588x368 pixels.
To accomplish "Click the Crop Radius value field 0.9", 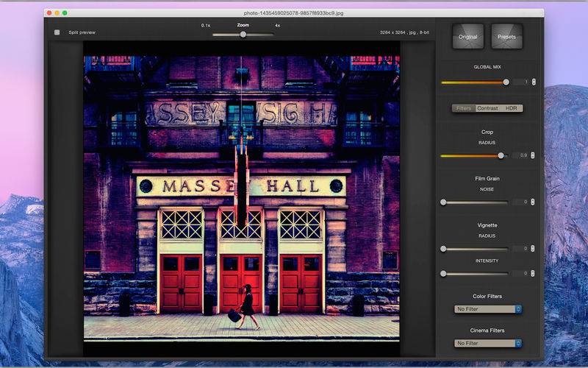I will tap(520, 155).
